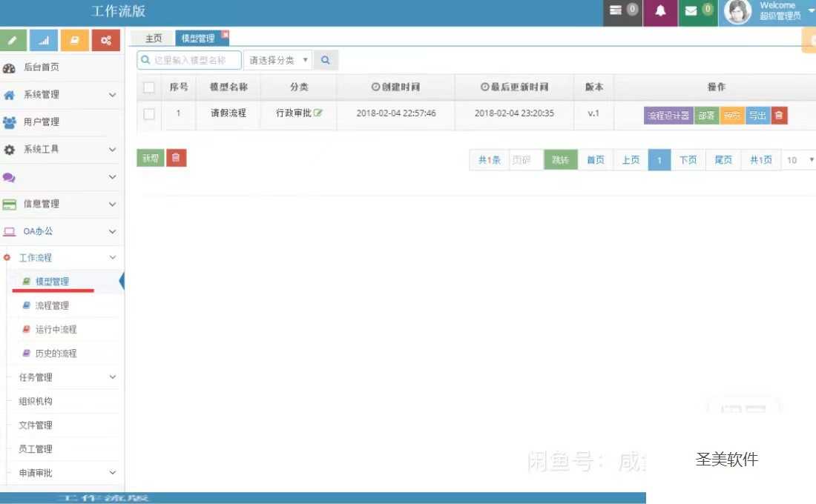This screenshot has height=504, width=816.
Task: Click the 系统管理 home icon
Action: coord(9,95)
